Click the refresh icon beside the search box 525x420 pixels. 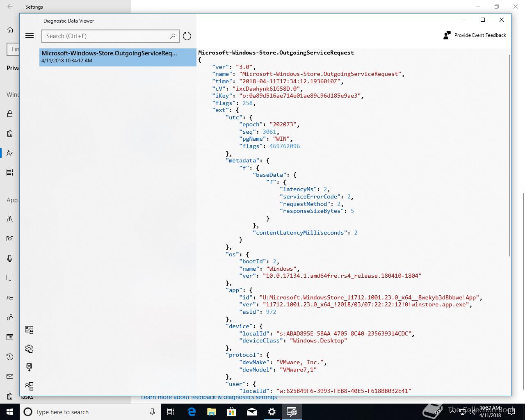[x=187, y=36]
